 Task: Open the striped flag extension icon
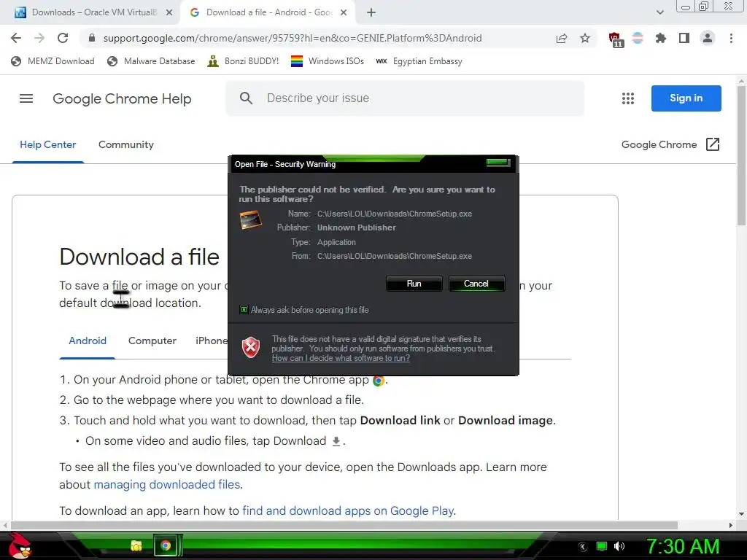638,38
